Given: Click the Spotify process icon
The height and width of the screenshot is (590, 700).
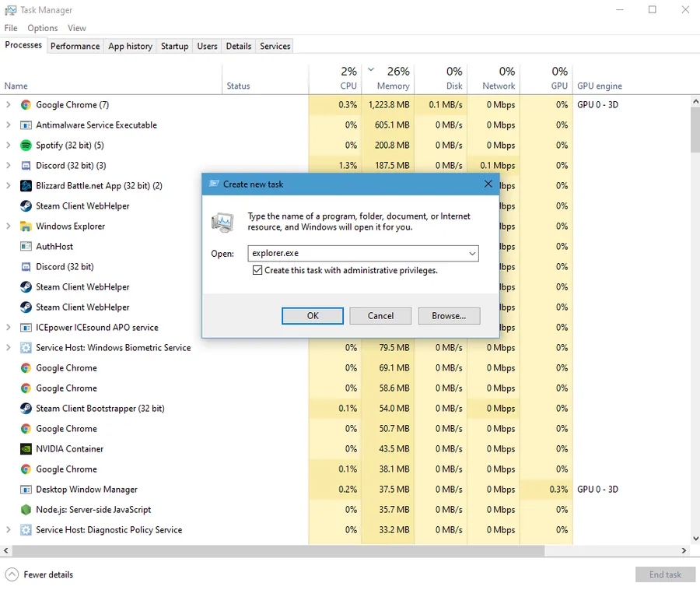Looking at the screenshot, I should tap(26, 145).
